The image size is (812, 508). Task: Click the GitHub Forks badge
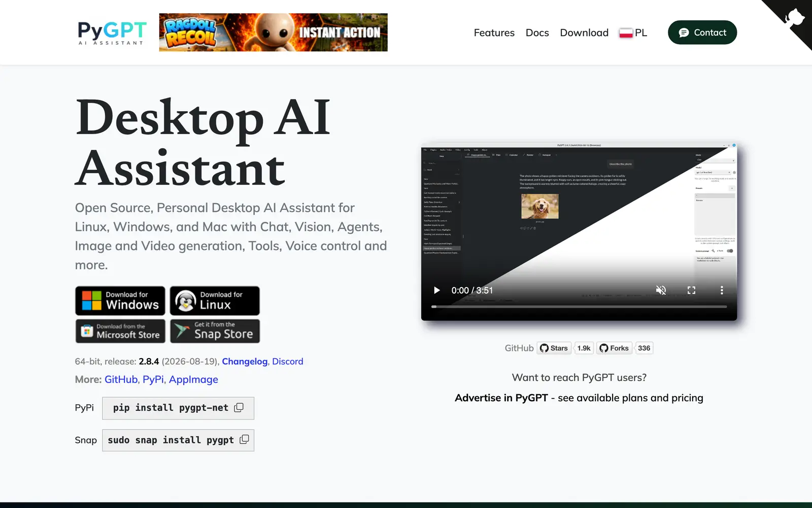coord(614,348)
